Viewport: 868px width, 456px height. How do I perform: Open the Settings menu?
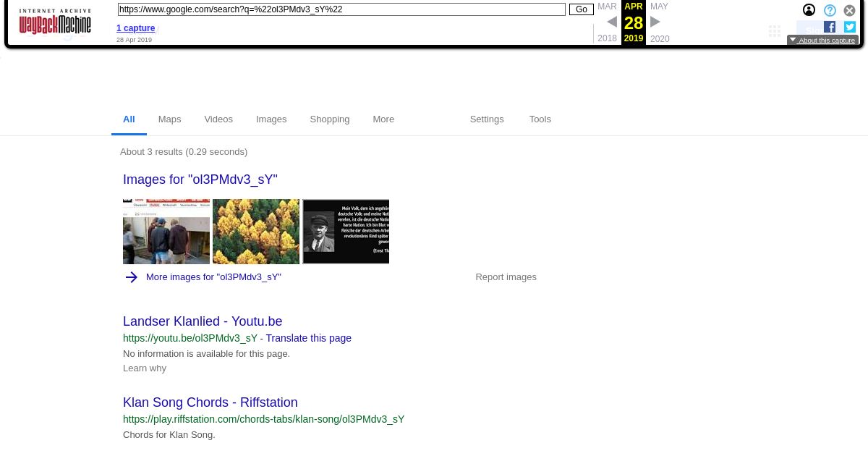click(x=487, y=119)
